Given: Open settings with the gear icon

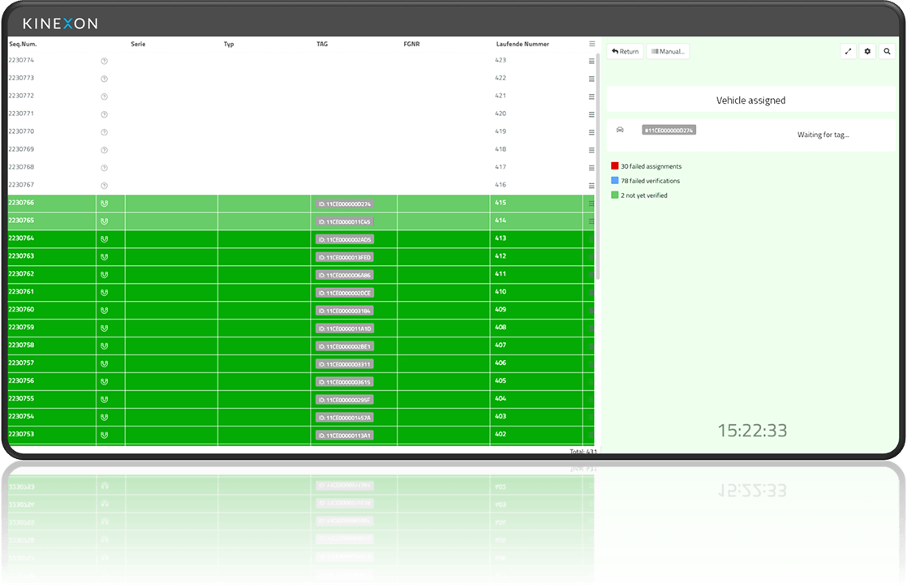Looking at the screenshot, I should 867,51.
